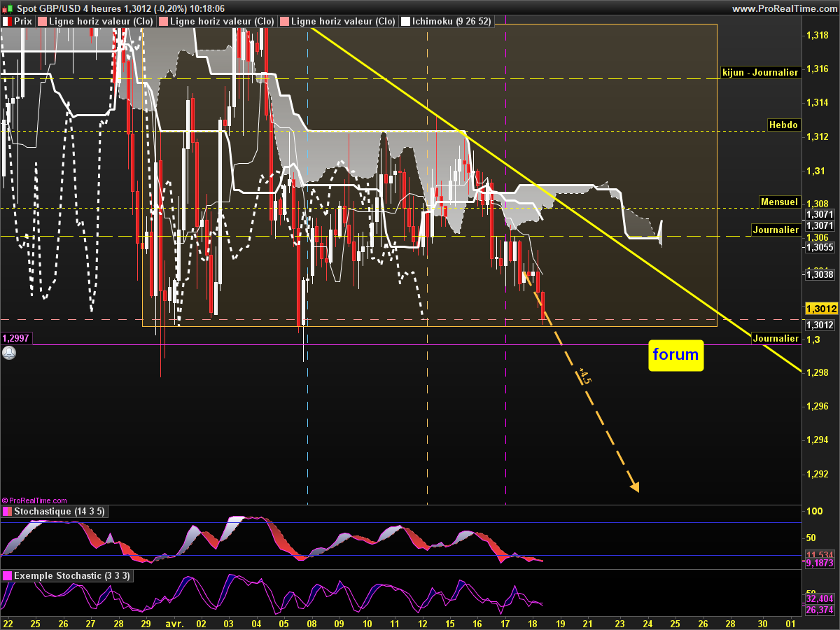Click the alert bell icon below 1,2997
Viewport: 840px width, 630px height.
coord(10,353)
